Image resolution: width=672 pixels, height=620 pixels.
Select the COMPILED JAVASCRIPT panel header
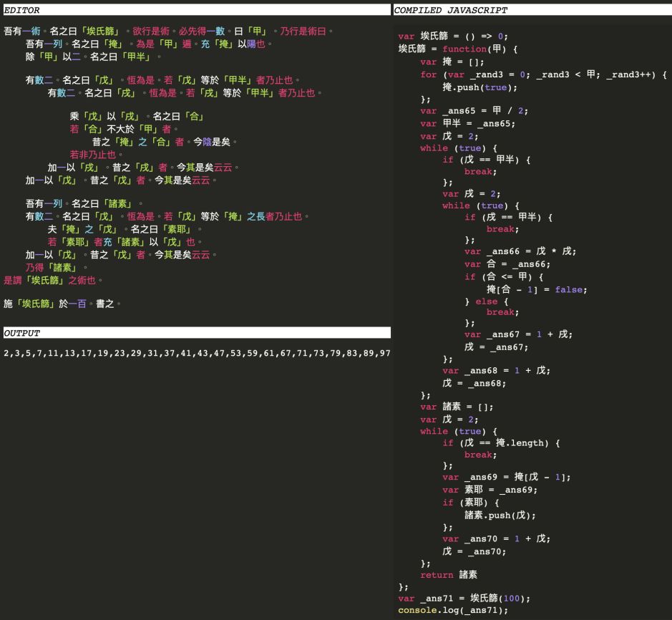point(450,11)
